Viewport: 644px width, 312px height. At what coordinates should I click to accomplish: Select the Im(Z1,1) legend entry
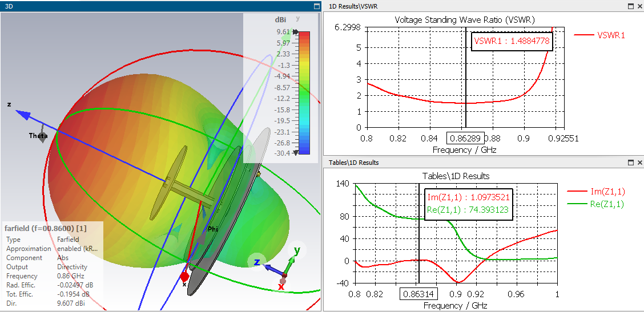(595, 191)
